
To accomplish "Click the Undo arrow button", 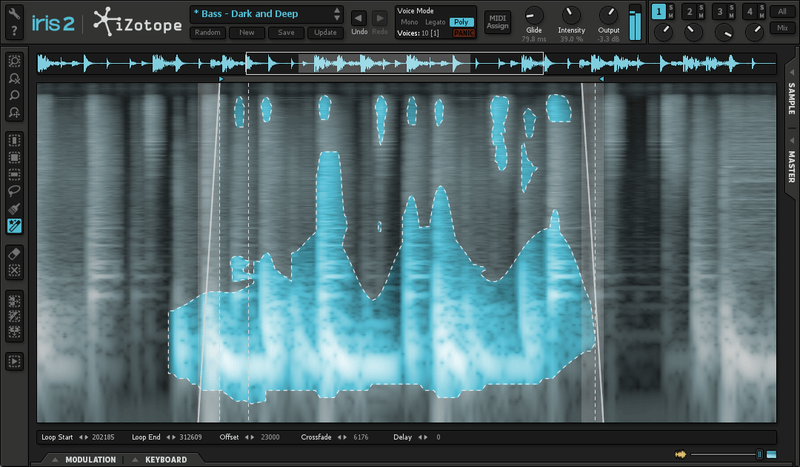I will coord(358,18).
